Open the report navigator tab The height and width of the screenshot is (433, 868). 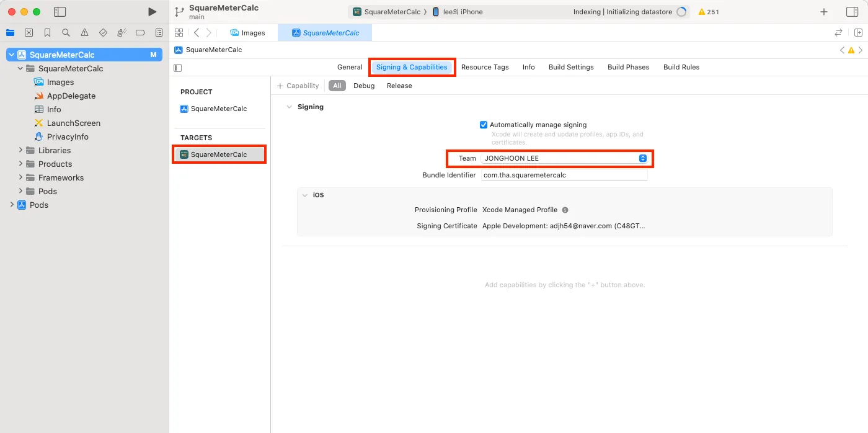[x=159, y=33]
